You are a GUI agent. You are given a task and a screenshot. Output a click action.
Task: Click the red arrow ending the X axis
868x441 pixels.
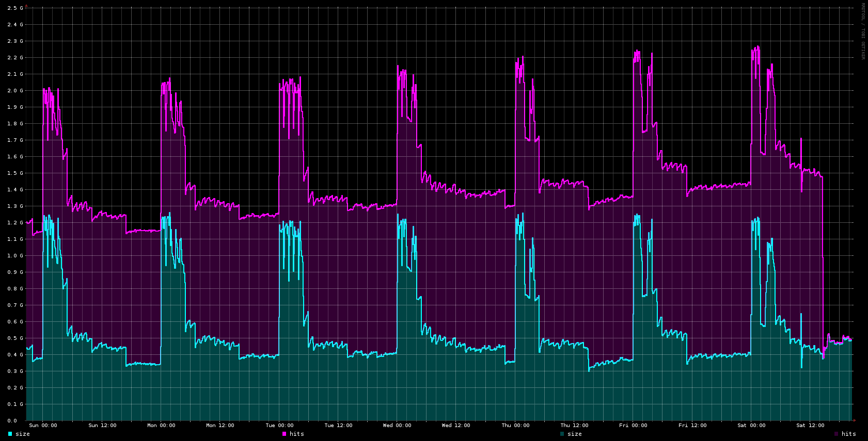coord(854,420)
